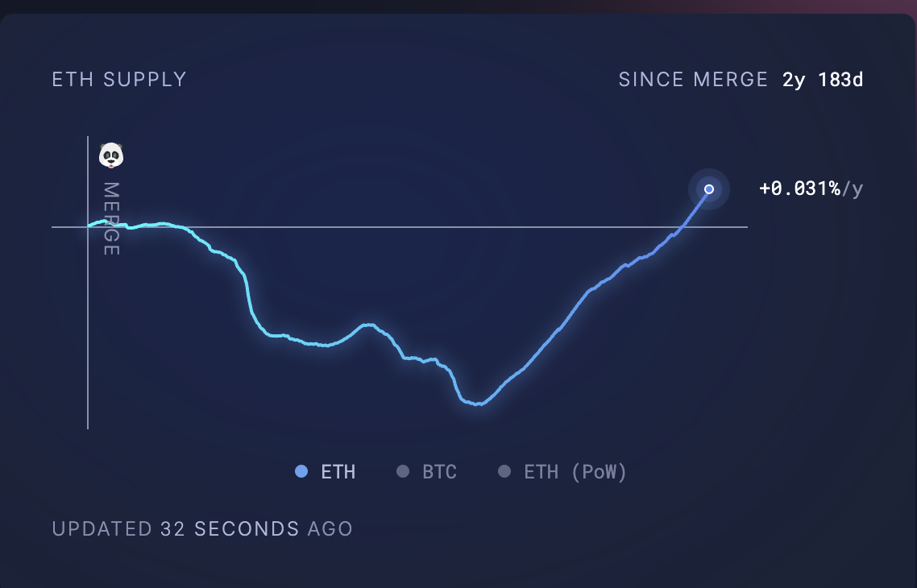Show the ETH (PoW) series label
917x588 pixels.
575,472
